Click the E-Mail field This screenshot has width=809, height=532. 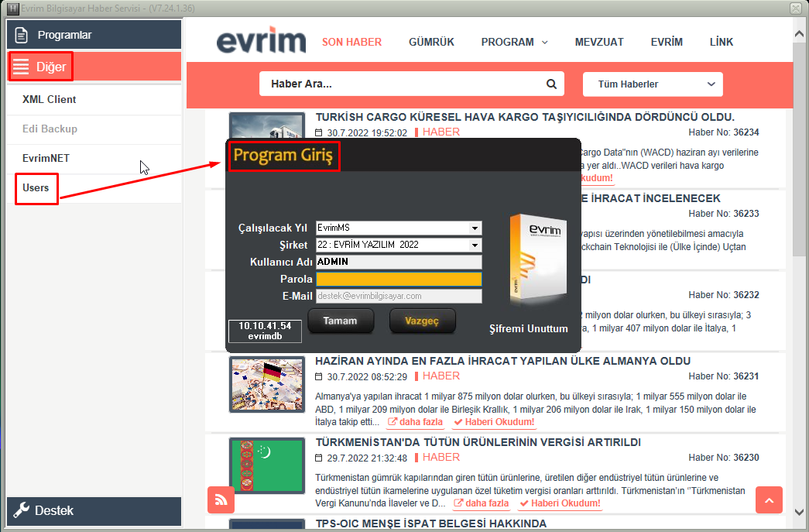point(399,296)
